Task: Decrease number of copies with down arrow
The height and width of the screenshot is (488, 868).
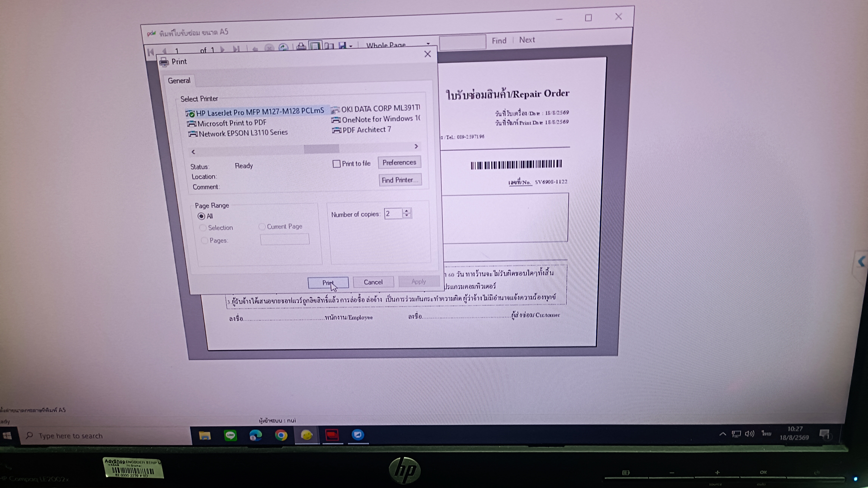Action: point(407,216)
